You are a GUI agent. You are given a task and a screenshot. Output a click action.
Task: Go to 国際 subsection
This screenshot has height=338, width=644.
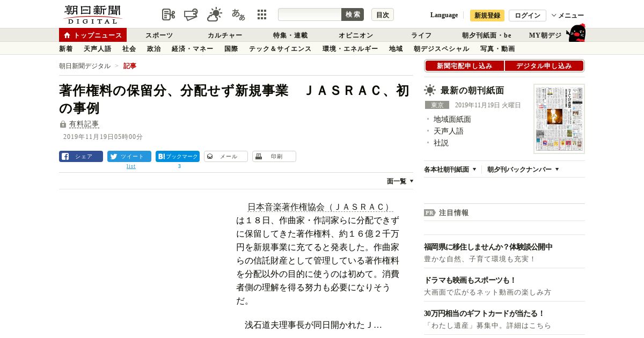(231, 49)
